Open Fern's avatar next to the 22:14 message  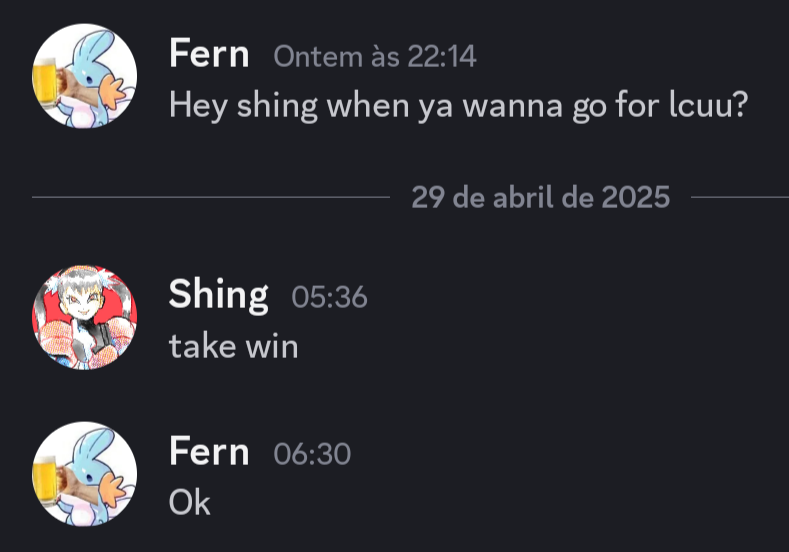85,76
